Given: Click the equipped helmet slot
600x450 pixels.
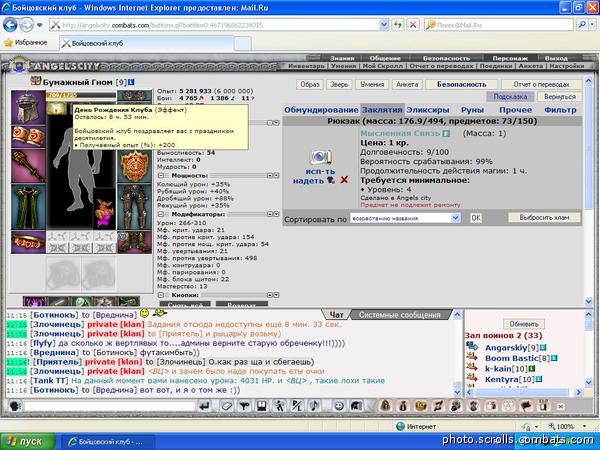Looking at the screenshot, I should (x=28, y=107).
